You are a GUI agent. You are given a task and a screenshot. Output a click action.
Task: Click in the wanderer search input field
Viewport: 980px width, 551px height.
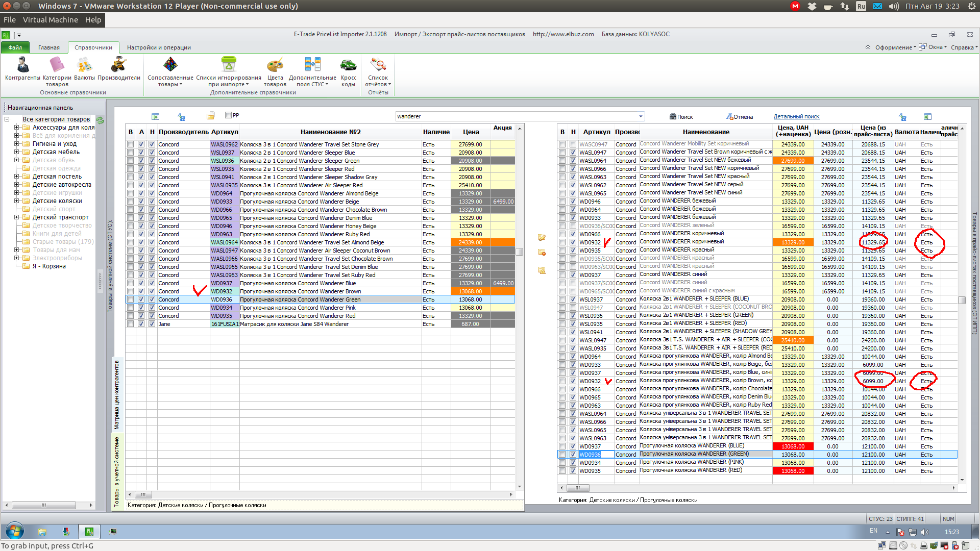pyautogui.click(x=516, y=116)
